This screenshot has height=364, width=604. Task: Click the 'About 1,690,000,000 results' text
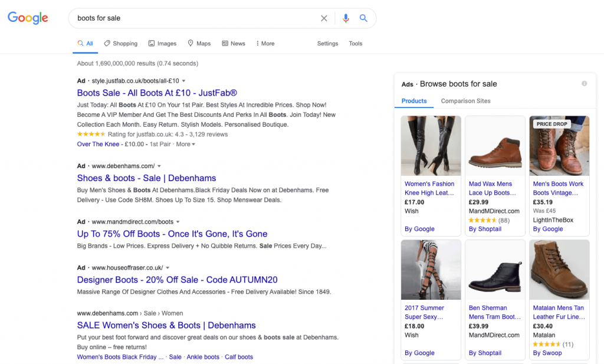point(137,64)
